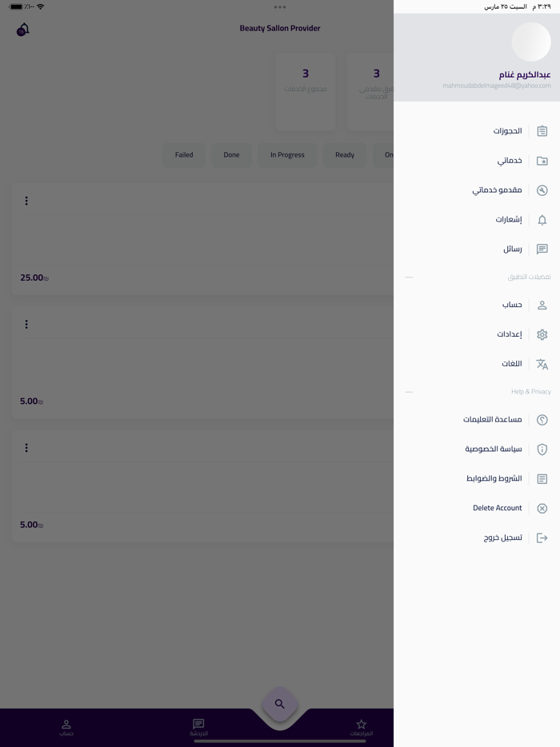The width and height of the screenshot is (560, 747).
Task: Open الشروط والضوابط entry
Action: pyautogui.click(x=477, y=479)
